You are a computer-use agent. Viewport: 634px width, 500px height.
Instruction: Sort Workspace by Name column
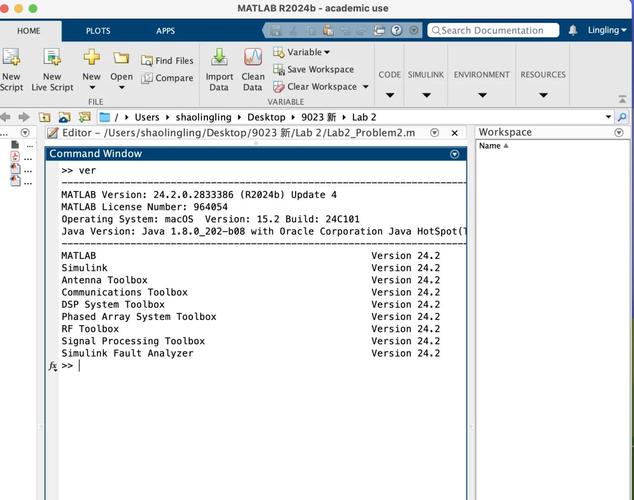click(493, 146)
